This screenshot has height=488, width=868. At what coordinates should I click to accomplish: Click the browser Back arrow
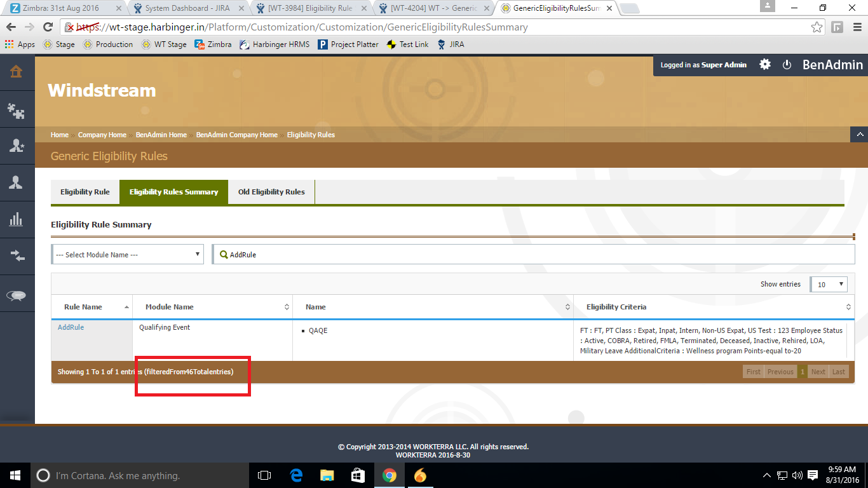point(11,27)
